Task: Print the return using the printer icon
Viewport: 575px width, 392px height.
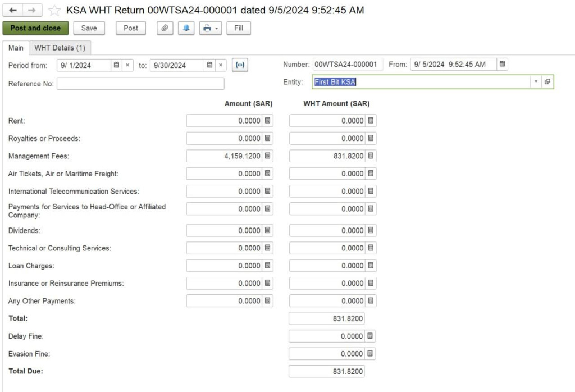Action: pyautogui.click(x=207, y=28)
